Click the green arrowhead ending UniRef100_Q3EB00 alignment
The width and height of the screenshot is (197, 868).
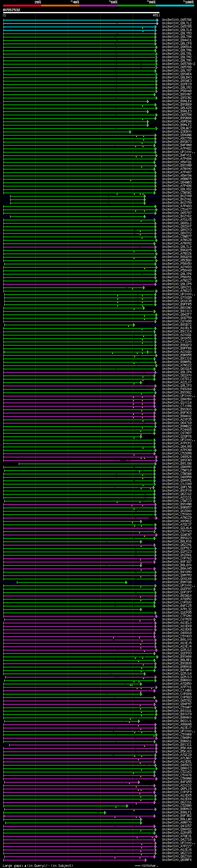coord(130,132)
